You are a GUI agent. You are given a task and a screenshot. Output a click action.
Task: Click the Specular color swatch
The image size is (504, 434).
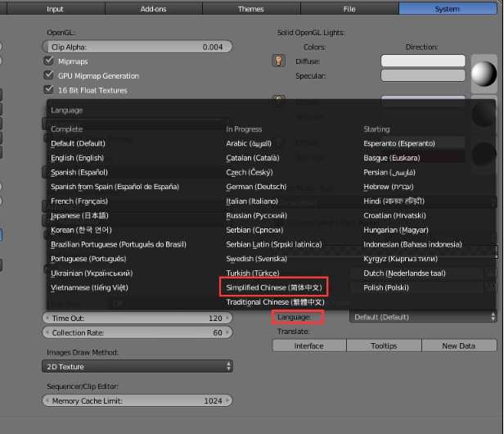[x=423, y=75]
